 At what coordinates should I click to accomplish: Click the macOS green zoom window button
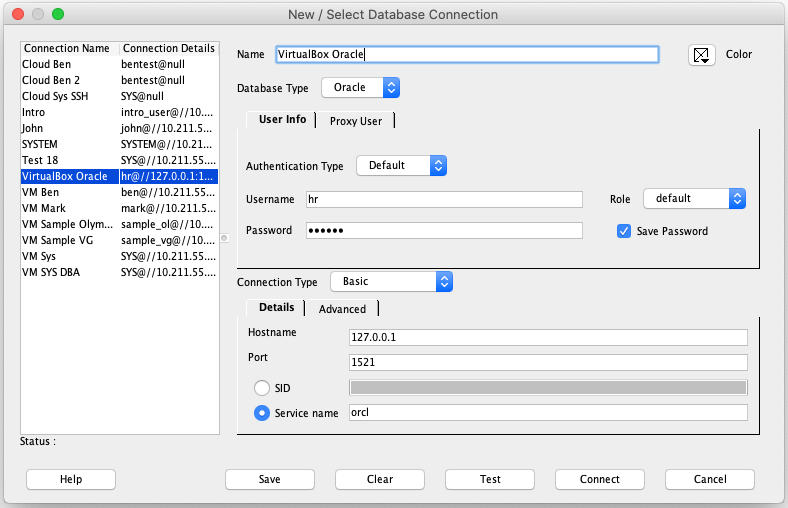(x=57, y=15)
